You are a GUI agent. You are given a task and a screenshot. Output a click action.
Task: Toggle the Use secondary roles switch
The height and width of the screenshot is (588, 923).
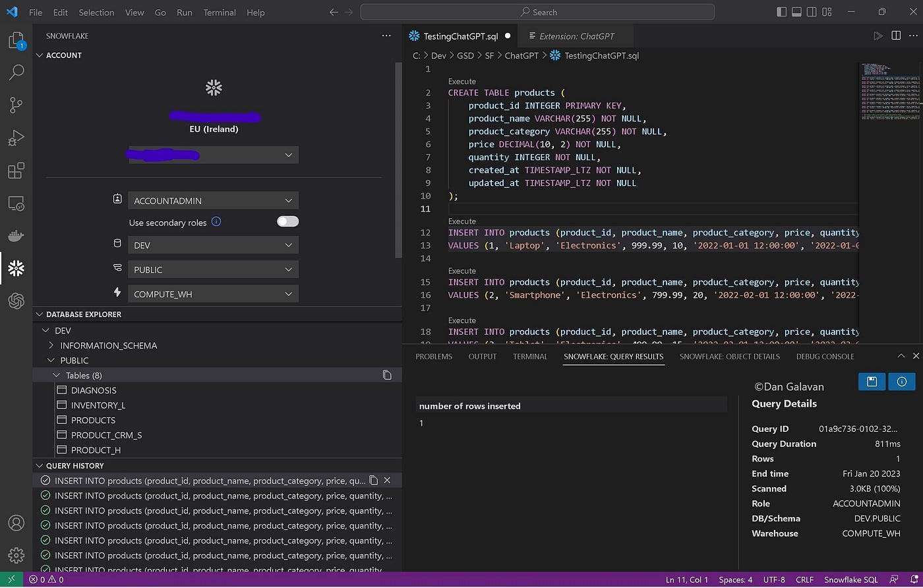coord(287,222)
